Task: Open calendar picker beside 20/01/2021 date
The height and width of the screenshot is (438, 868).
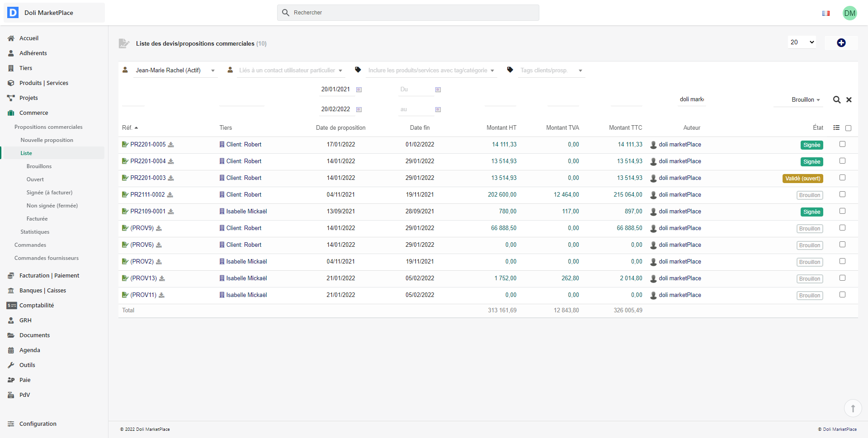Action: point(359,89)
